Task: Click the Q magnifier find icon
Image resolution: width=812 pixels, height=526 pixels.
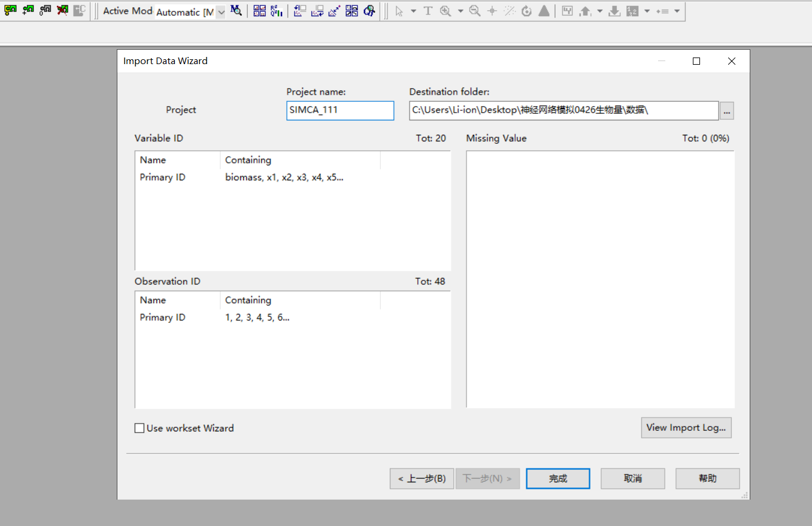Action: (x=369, y=11)
